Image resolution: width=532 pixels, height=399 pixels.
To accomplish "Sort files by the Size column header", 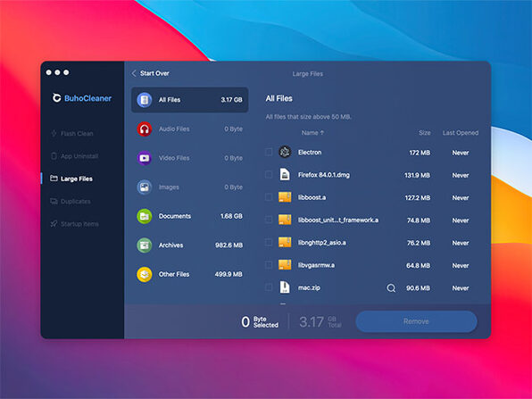I will tap(425, 133).
